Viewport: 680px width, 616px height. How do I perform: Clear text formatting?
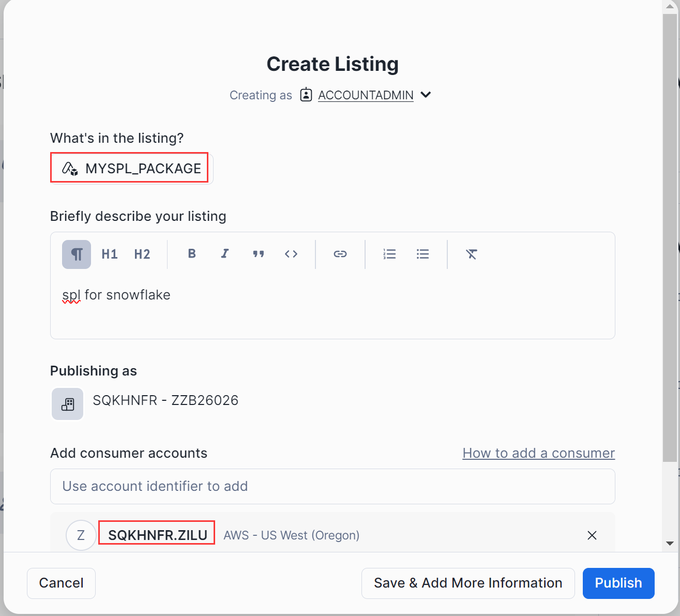pos(472,254)
